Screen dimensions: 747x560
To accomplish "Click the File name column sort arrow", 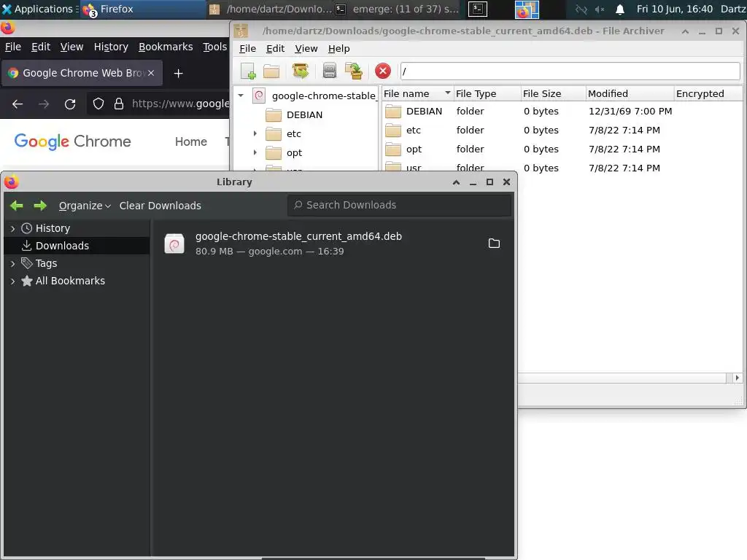I will 447,93.
